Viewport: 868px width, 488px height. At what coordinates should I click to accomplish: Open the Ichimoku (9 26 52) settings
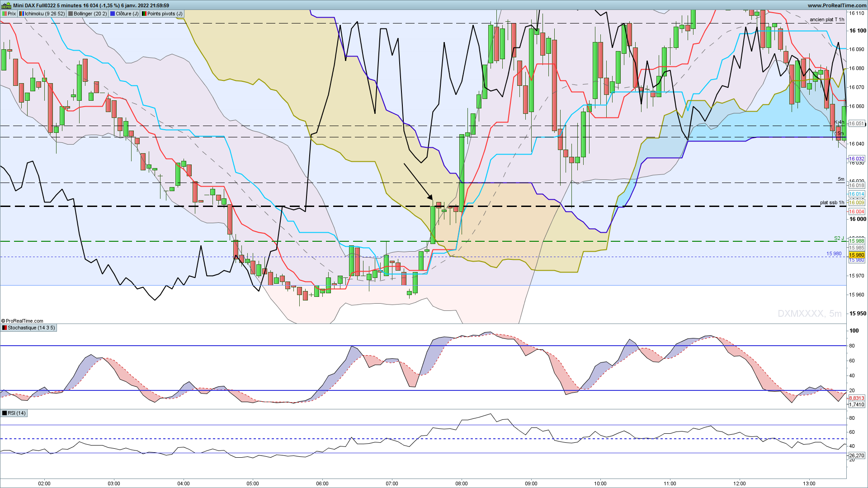(42, 14)
